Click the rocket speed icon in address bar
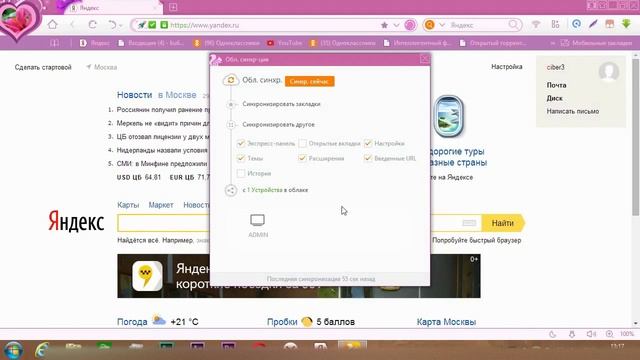 point(141,25)
